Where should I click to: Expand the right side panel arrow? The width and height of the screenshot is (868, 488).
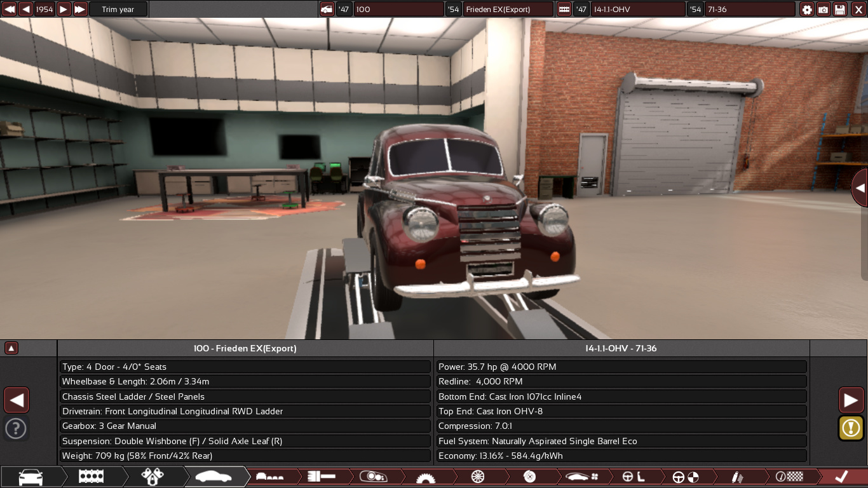pos(860,188)
